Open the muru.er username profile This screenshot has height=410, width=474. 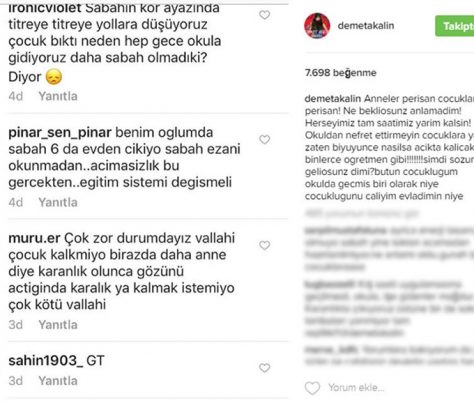[x=34, y=238]
